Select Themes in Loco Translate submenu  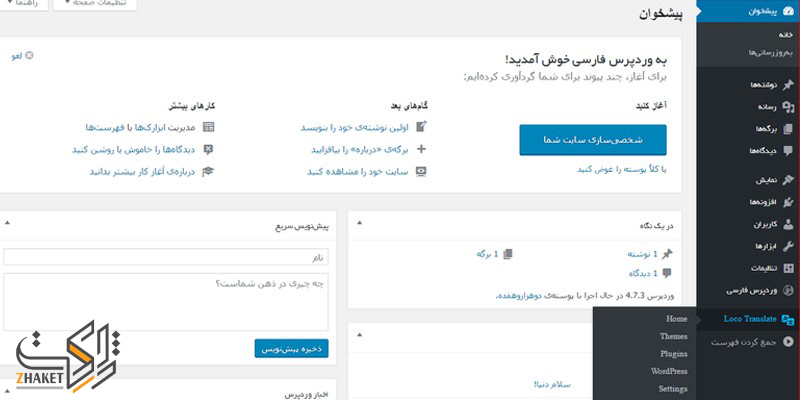click(x=673, y=336)
